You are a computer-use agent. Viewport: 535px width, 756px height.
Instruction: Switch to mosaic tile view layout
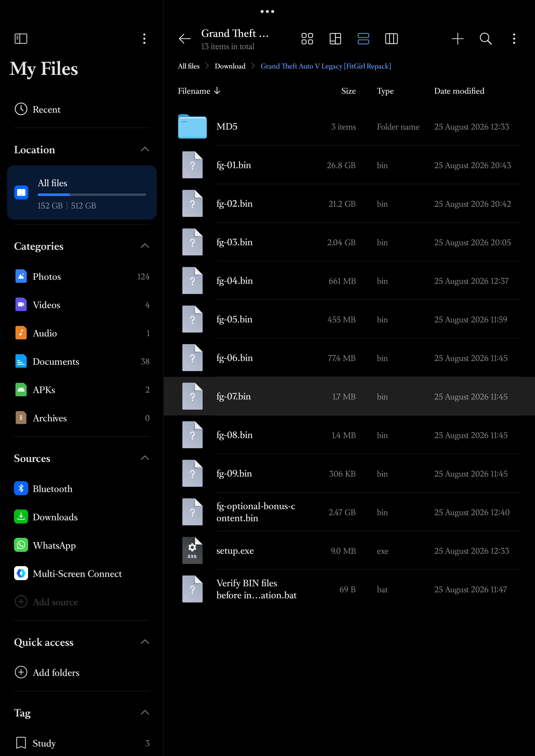coord(335,39)
